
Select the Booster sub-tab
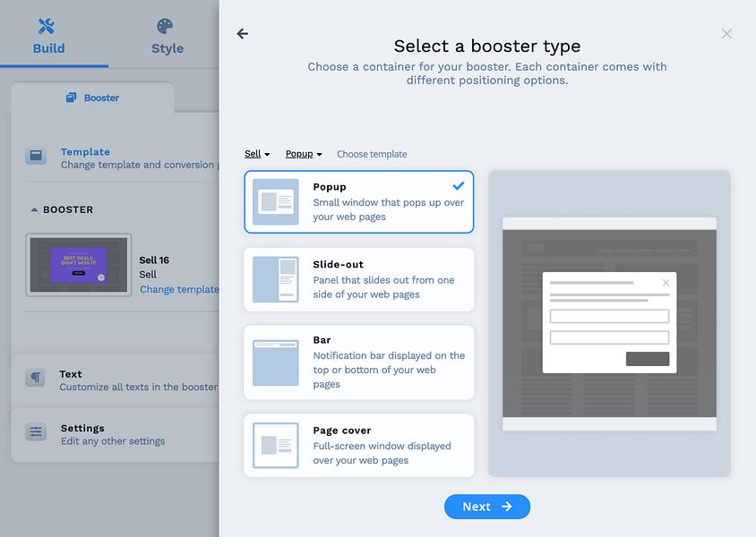(92, 98)
